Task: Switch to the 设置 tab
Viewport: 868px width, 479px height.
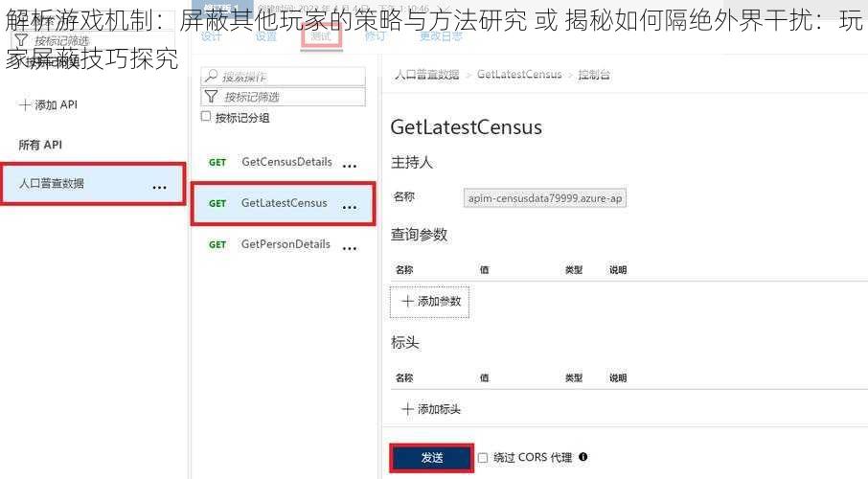Action: pyautogui.click(x=265, y=36)
